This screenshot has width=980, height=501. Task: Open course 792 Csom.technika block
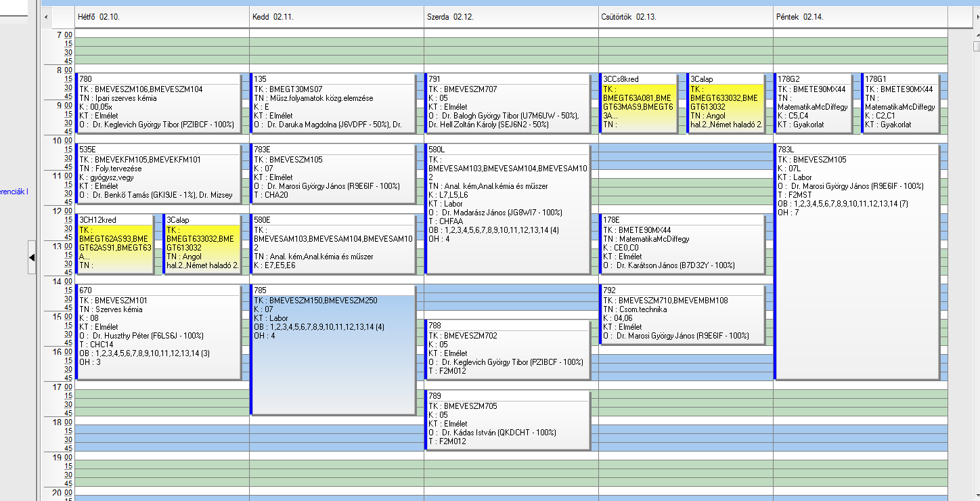(682, 314)
